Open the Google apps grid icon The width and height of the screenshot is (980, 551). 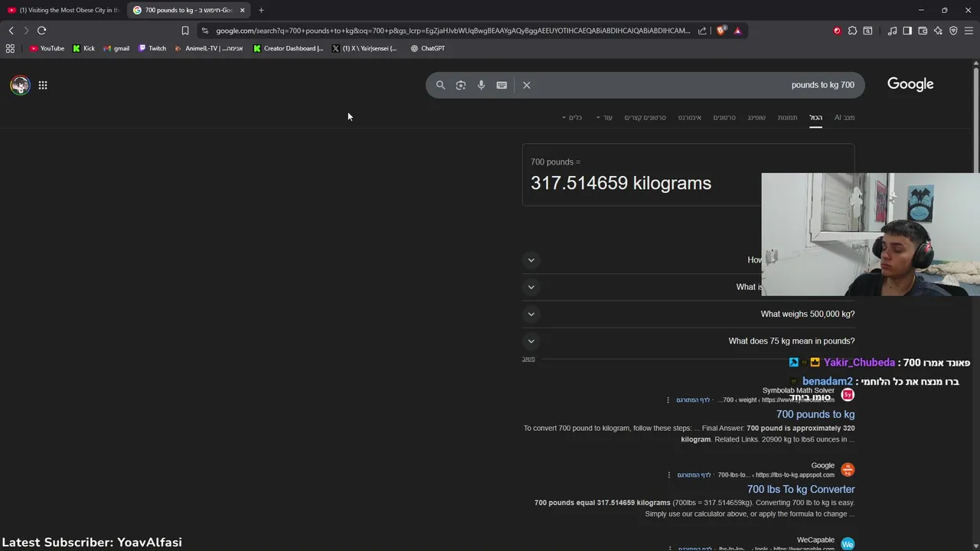tap(43, 85)
